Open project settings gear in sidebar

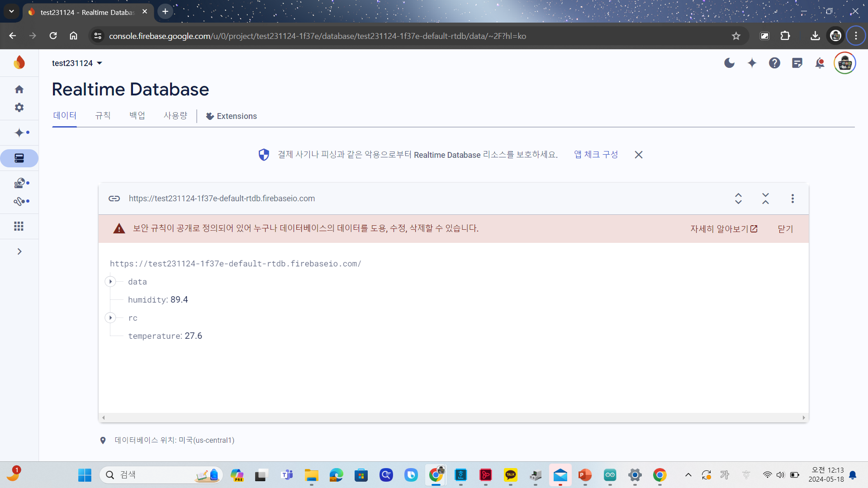tap(19, 107)
